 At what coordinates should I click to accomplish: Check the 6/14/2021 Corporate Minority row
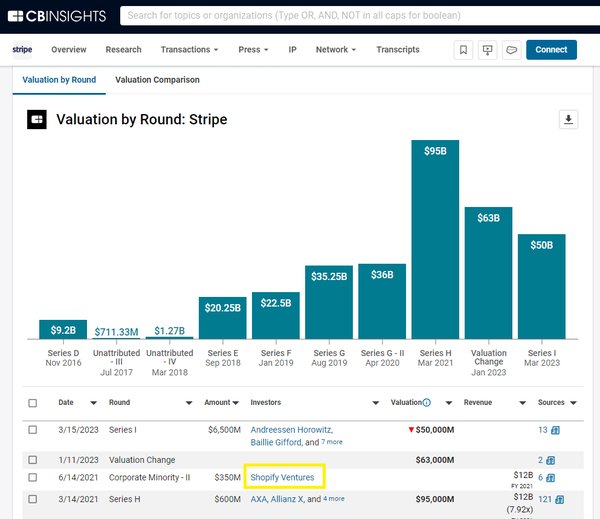(x=33, y=477)
